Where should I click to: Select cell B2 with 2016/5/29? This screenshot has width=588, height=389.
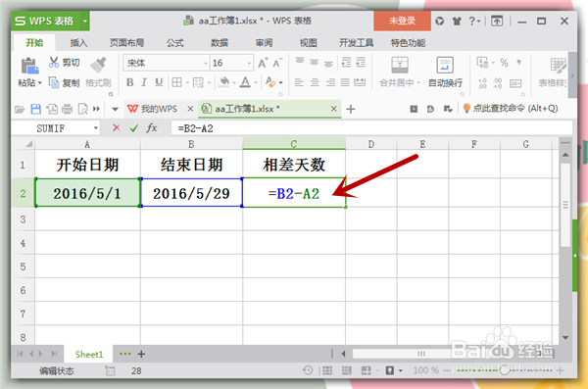pos(191,193)
